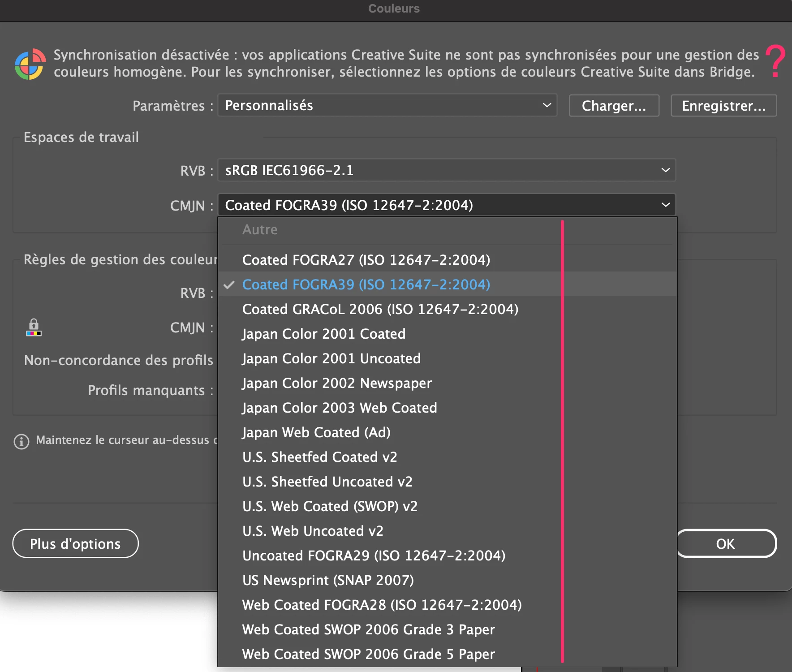Image resolution: width=792 pixels, height=672 pixels.
Task: Select U.S. Sheetfed Uncoated v2
Action: tap(447, 482)
